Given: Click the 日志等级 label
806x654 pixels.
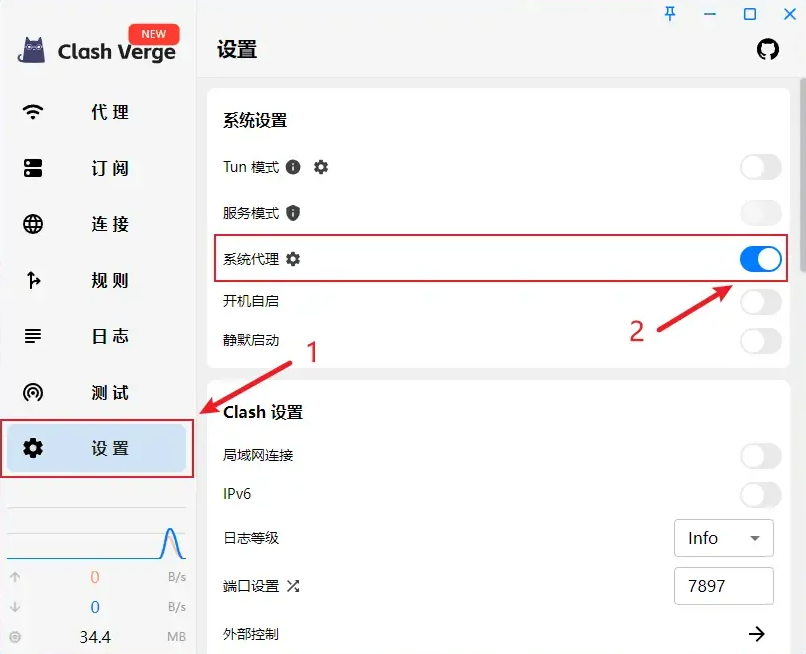Looking at the screenshot, I should pyautogui.click(x=251, y=538).
